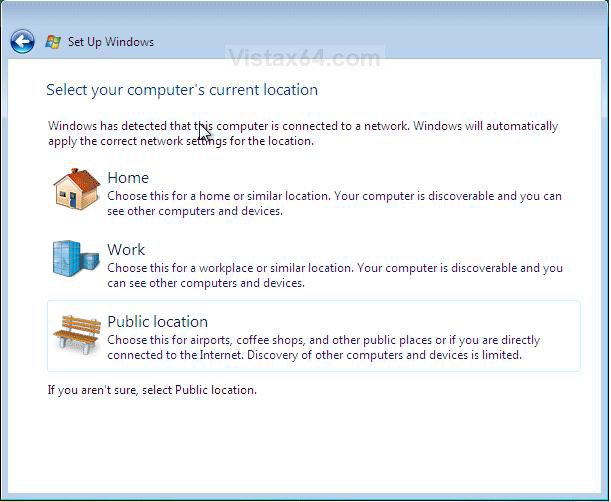
Task: Go back with the blue arrow button
Action: point(22,41)
